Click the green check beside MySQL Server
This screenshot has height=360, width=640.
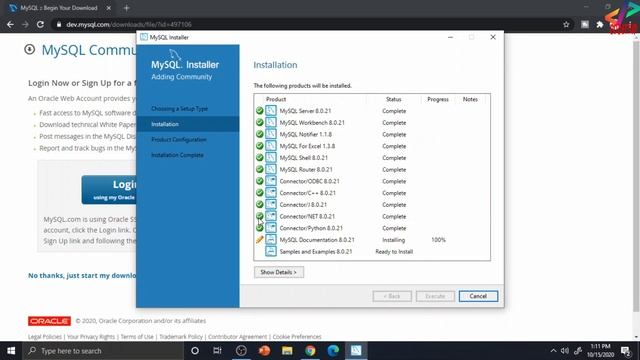[260, 111]
